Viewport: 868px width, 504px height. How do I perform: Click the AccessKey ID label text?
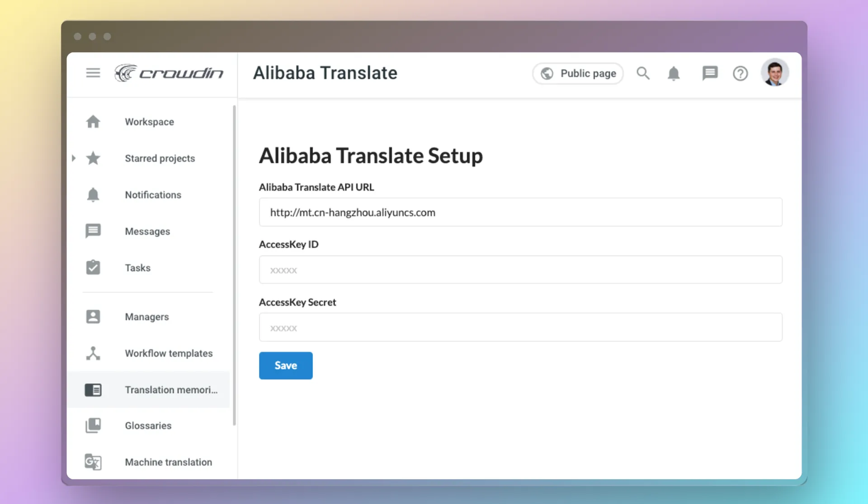(288, 244)
